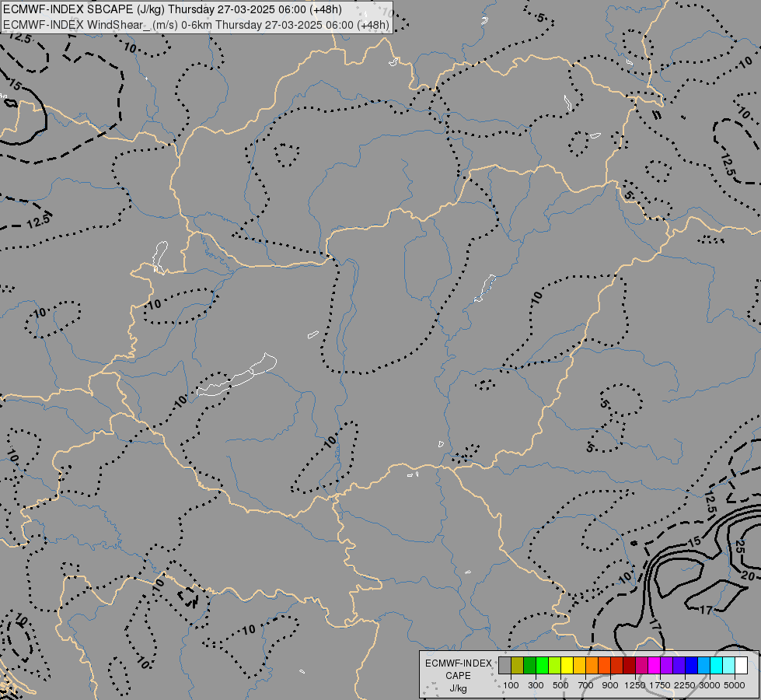Click the SBCAPE (J/kg) title line
Viewport: 761px width, 700px height.
tap(173, 9)
